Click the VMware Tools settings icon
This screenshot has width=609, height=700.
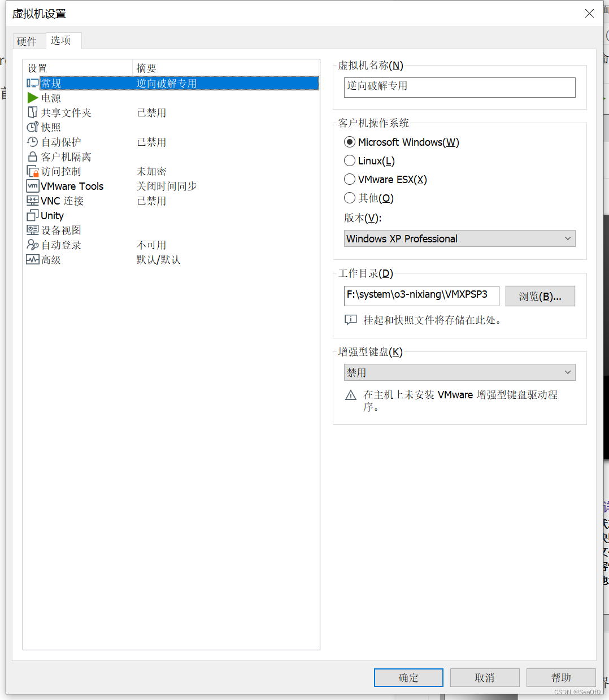33,185
